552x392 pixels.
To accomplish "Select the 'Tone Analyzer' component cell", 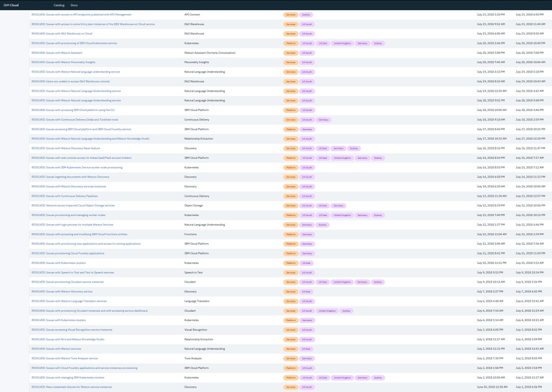I will (194, 358).
